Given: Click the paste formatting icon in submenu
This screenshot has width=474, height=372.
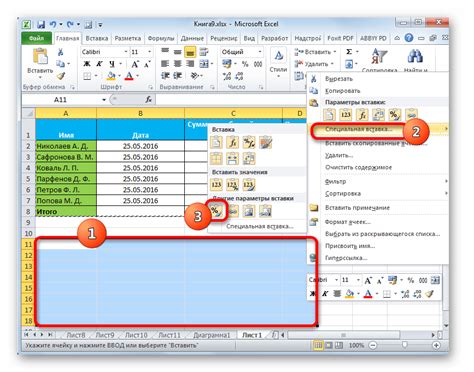Looking at the screenshot, I should 216,211.
